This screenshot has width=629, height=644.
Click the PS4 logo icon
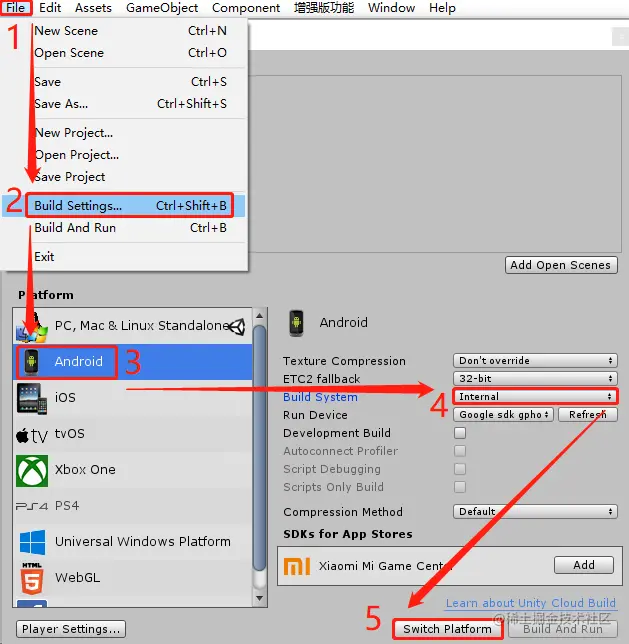coord(32,506)
